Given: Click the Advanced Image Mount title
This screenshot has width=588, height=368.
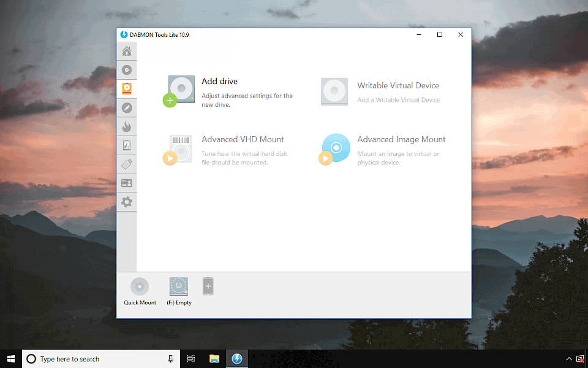Looking at the screenshot, I should pos(401,139).
